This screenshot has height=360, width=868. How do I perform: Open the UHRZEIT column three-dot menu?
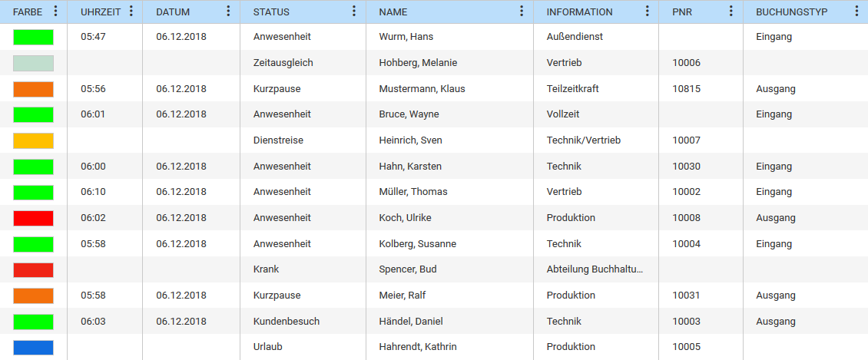pyautogui.click(x=131, y=12)
